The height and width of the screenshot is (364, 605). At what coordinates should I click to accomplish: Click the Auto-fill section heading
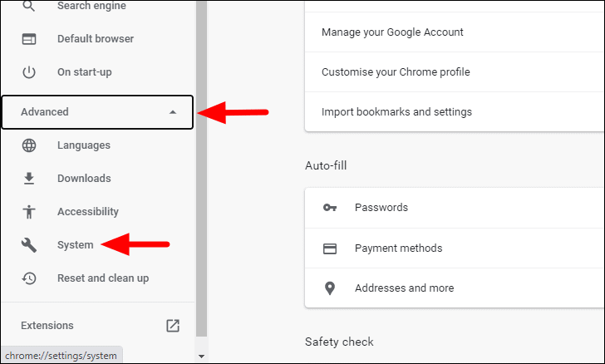[x=326, y=166]
